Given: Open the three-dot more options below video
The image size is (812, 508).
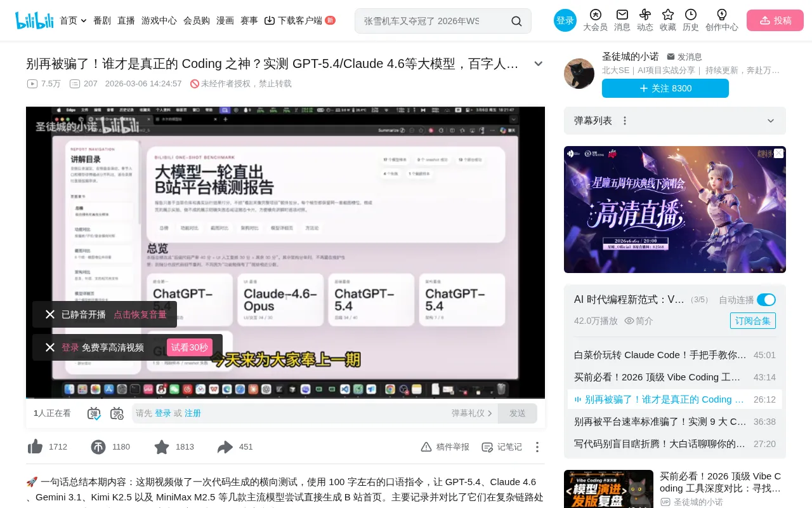Looking at the screenshot, I should click(x=537, y=447).
